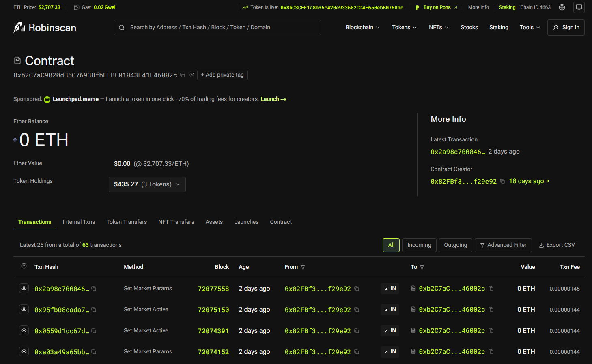Image resolution: width=592 pixels, height=364 pixels.
Task: Copy txn hash 0x95fb08cada7
Action: [x=94, y=310]
